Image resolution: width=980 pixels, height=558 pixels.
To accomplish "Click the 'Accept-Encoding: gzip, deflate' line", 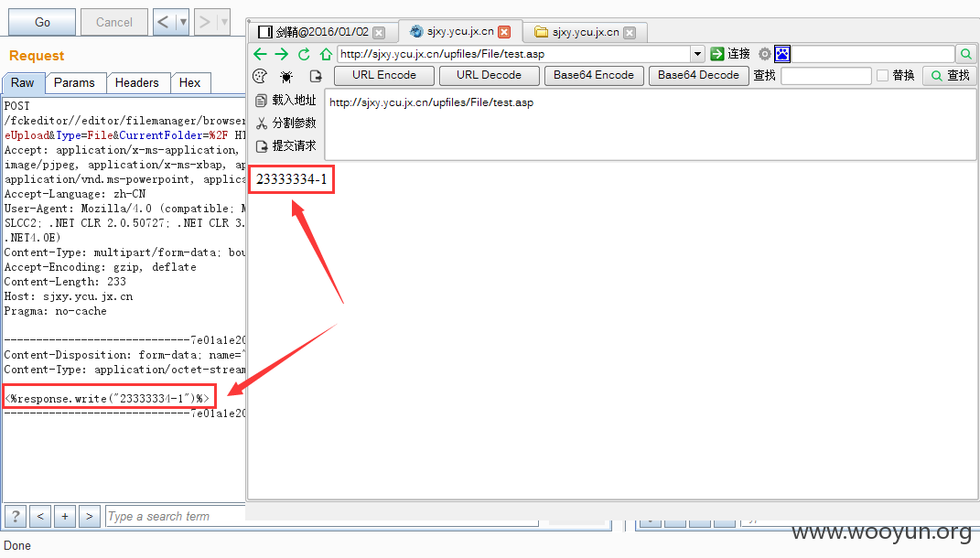I will pos(100,267).
